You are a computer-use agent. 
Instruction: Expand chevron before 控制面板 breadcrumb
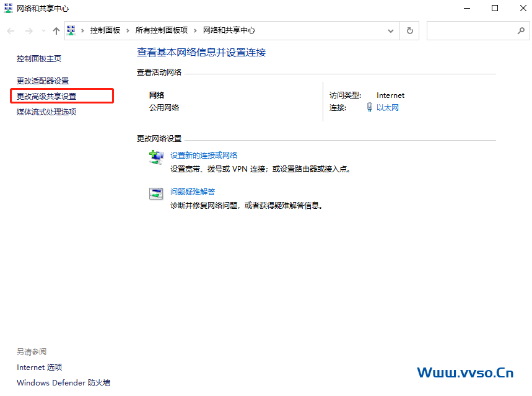[82, 30]
